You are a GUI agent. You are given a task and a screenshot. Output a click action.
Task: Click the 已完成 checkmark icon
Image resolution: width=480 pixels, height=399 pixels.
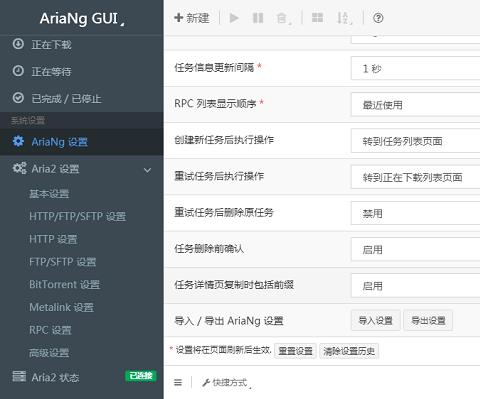click(18, 98)
